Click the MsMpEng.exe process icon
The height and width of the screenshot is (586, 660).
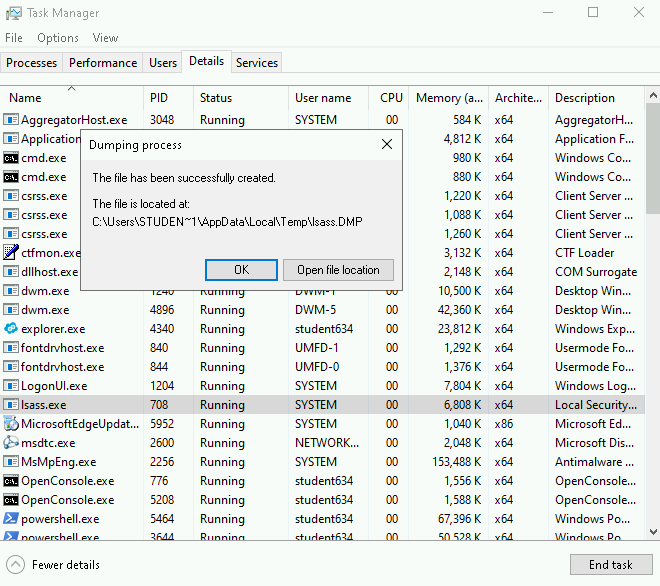11,461
